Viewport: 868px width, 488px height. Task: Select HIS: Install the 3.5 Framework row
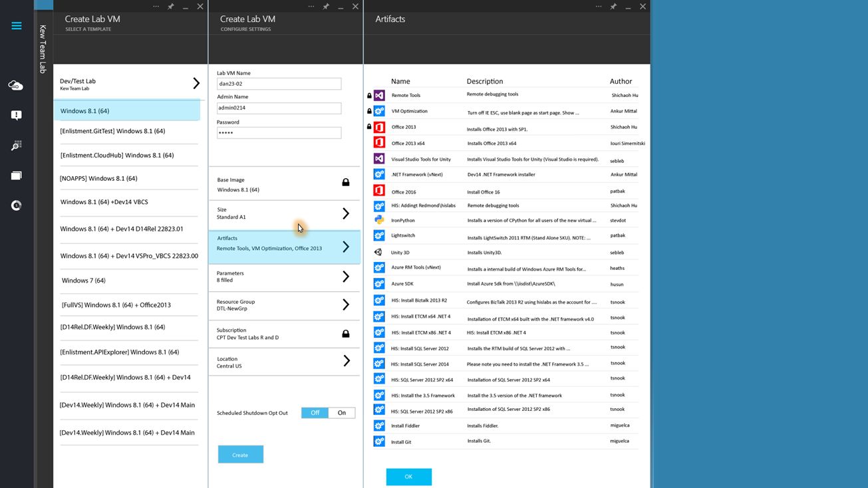click(x=506, y=395)
